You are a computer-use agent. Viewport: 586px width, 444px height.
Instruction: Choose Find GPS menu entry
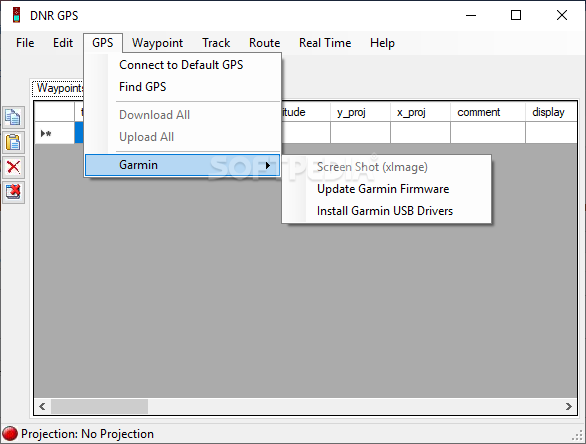coord(182,87)
